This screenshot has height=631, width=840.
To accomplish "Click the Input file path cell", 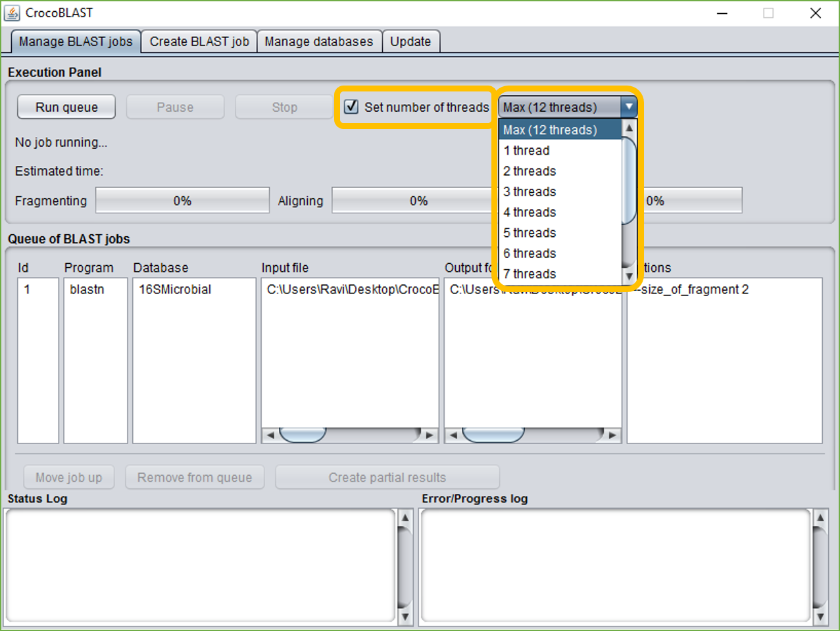I will pyautogui.click(x=350, y=290).
